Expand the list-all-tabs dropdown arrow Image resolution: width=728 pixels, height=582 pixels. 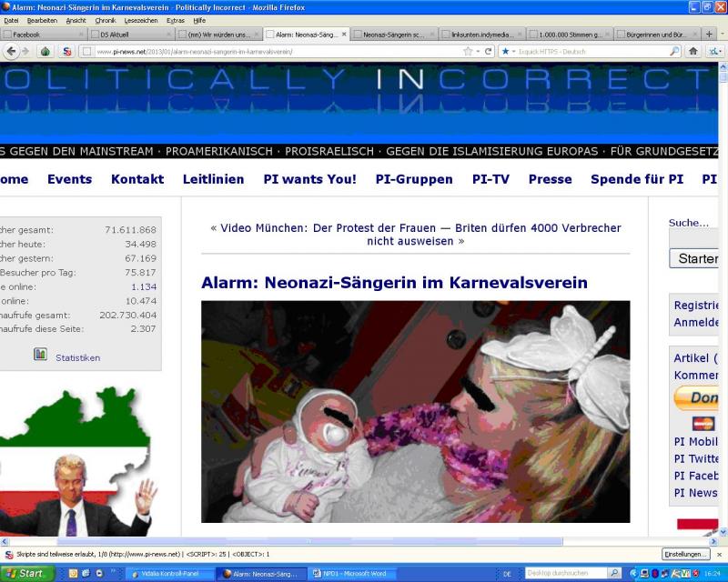pyautogui.click(x=722, y=35)
